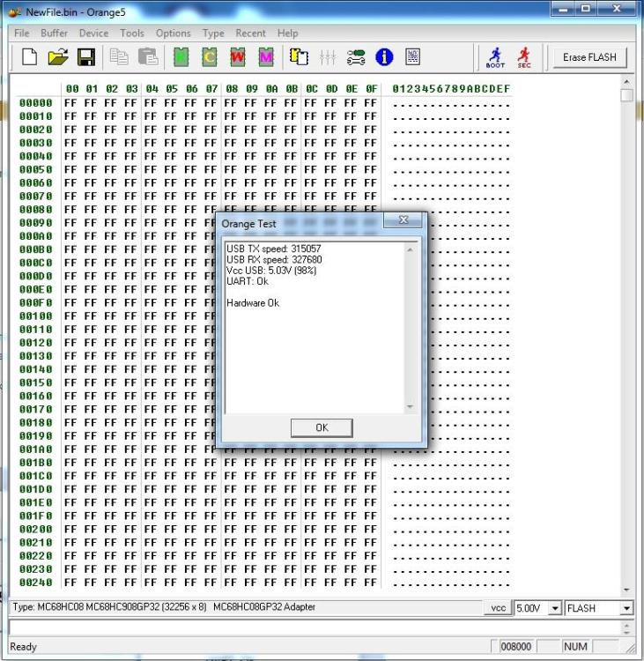Image resolution: width=644 pixels, height=661 pixels.
Task: Click the vcc button in status bar
Action: pyautogui.click(x=498, y=608)
